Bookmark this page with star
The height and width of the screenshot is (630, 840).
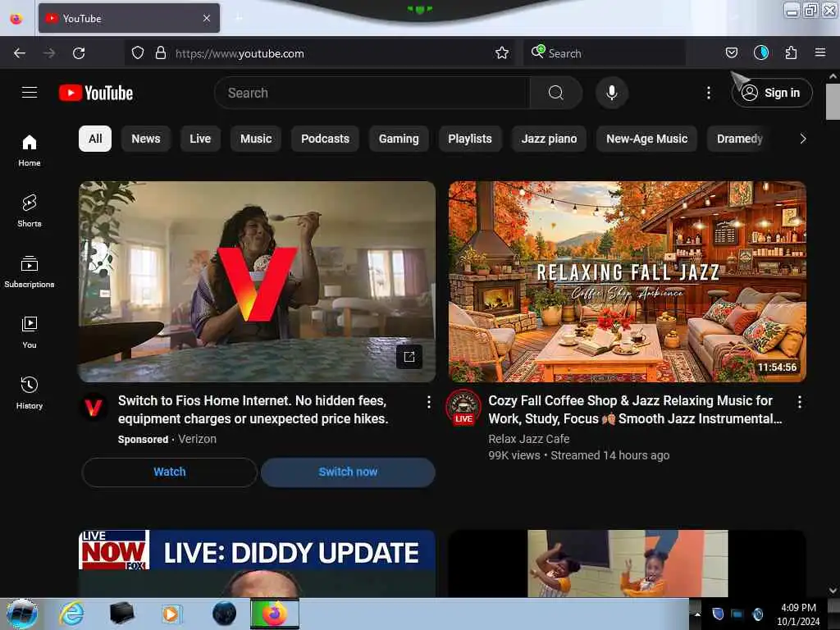click(x=502, y=53)
